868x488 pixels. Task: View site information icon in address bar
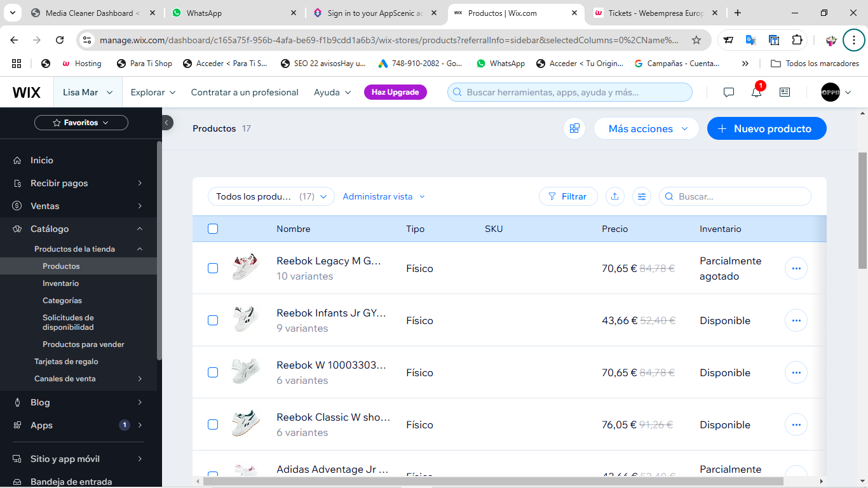pyautogui.click(x=87, y=40)
